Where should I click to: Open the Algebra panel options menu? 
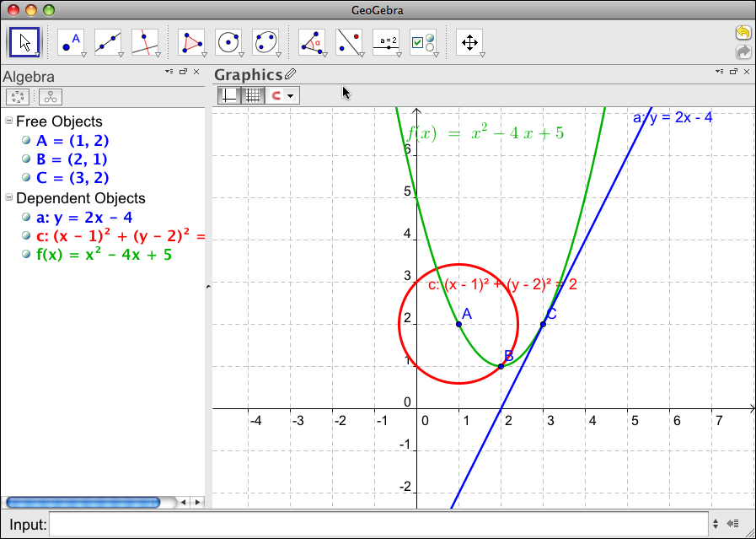click(x=169, y=72)
